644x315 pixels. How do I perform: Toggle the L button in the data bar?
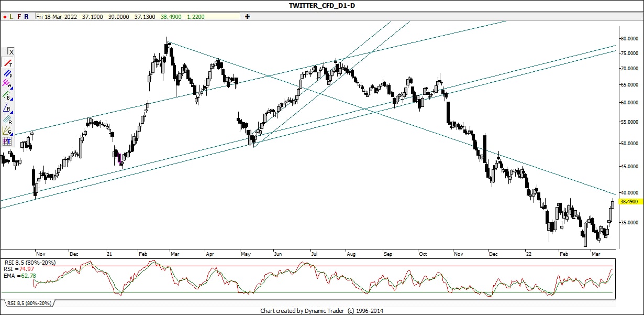12,17
